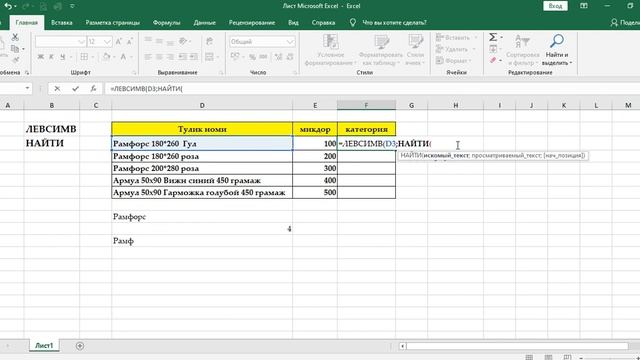Image resolution: width=640 pixels, height=360 pixels.
Task: Open the Вид tab
Action: tap(293, 23)
